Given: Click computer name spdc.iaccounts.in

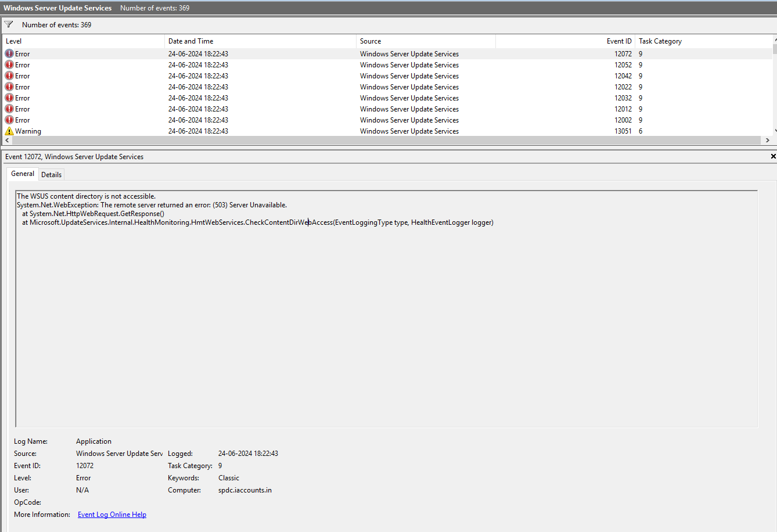Looking at the screenshot, I should click(245, 490).
